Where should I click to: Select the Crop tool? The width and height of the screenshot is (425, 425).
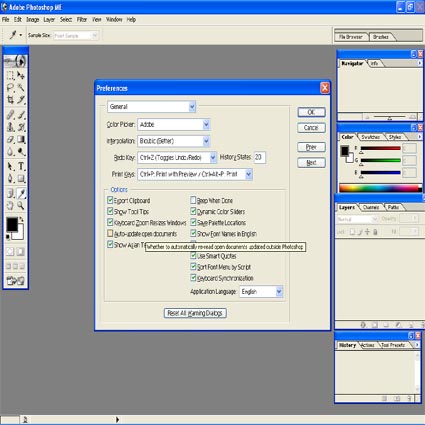tap(10, 100)
